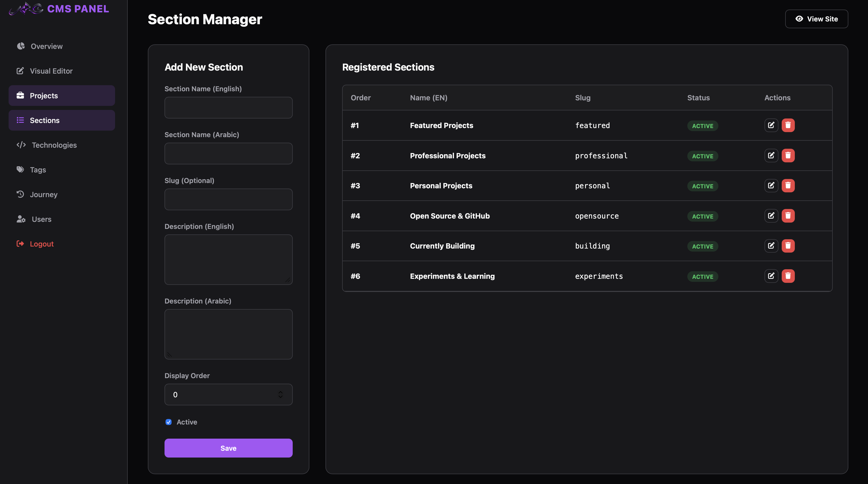Delete the Experiments & Learning section

tap(788, 276)
